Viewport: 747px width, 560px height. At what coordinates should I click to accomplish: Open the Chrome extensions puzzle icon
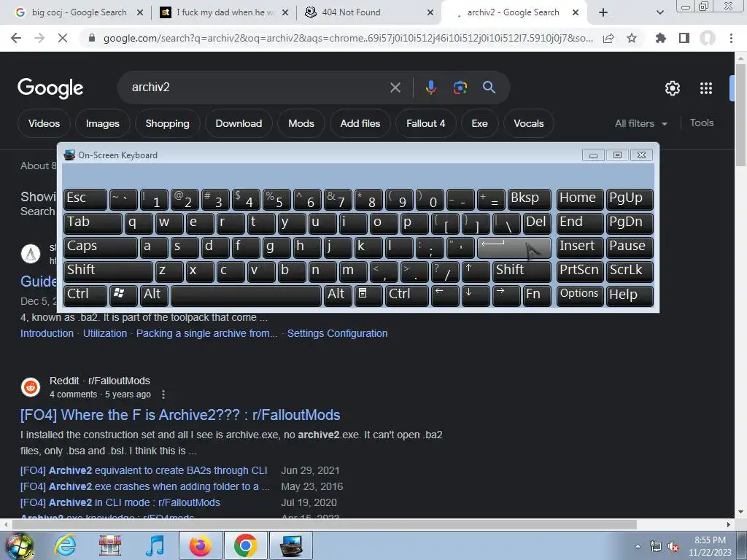point(660,38)
